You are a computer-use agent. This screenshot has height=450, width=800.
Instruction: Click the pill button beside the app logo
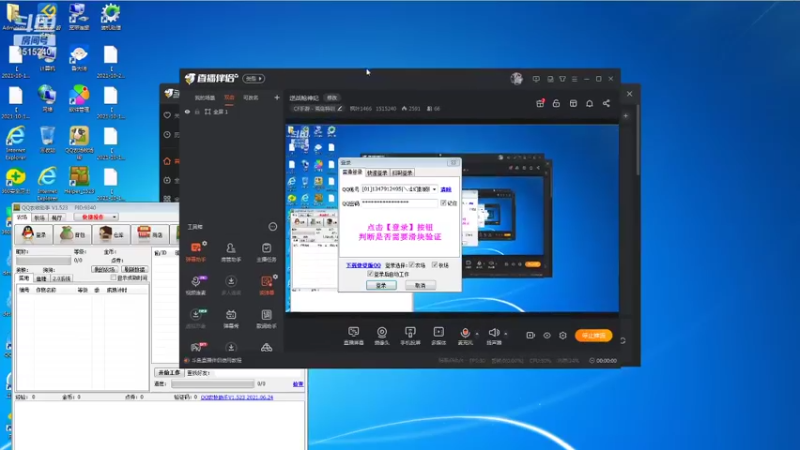pyautogui.click(x=254, y=79)
